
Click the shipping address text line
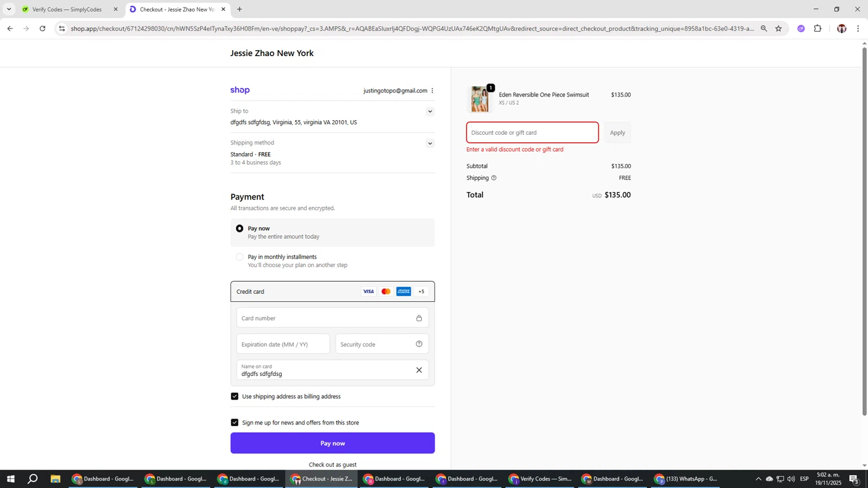[x=293, y=123]
